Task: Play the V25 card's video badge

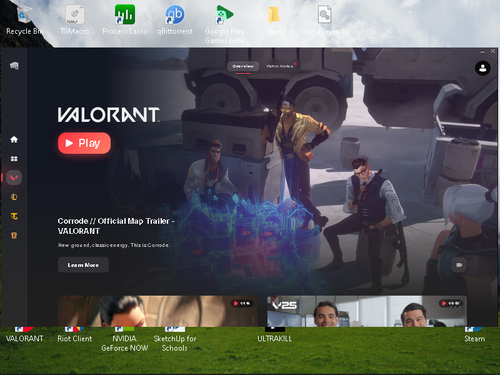Action: pos(450,303)
